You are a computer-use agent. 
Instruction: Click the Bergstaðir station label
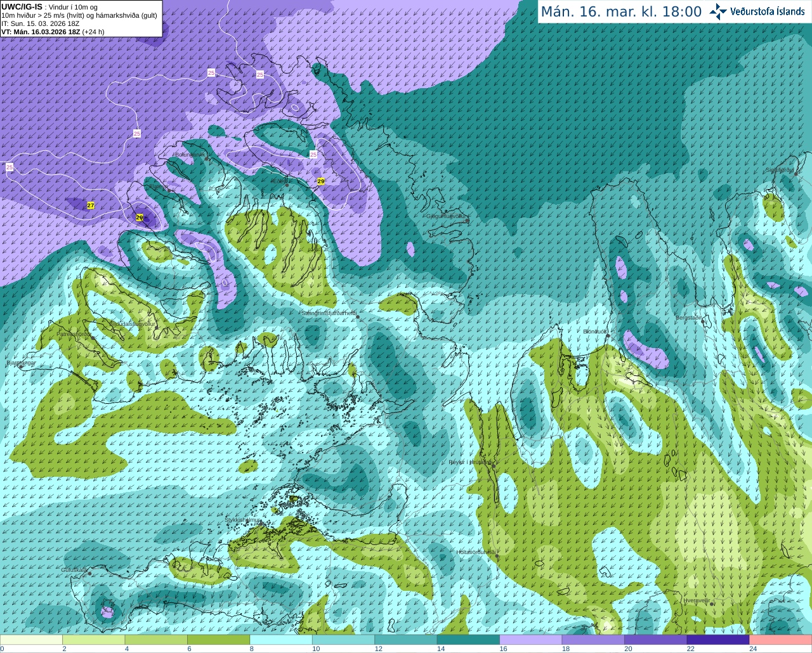pos(688,318)
